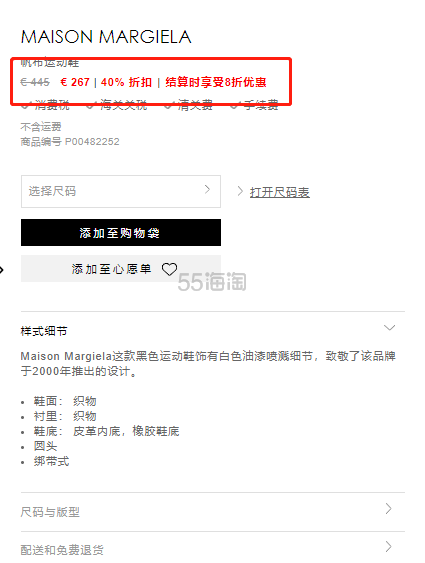Click the 海关关税 checkmark item

(117, 105)
